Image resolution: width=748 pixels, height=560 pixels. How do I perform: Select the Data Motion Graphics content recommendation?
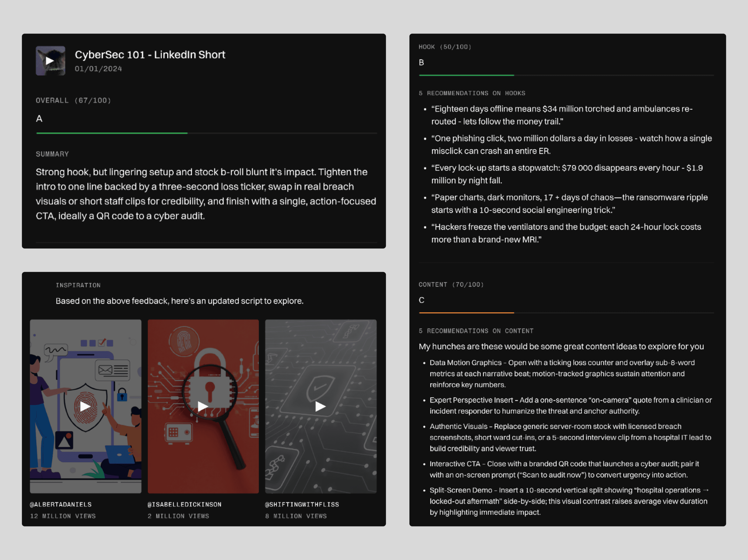(x=561, y=374)
